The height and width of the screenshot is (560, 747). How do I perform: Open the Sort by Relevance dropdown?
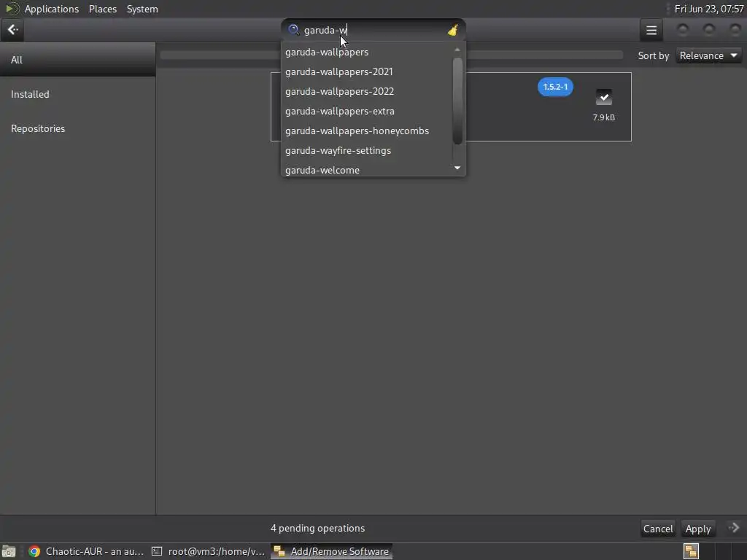[708, 55]
